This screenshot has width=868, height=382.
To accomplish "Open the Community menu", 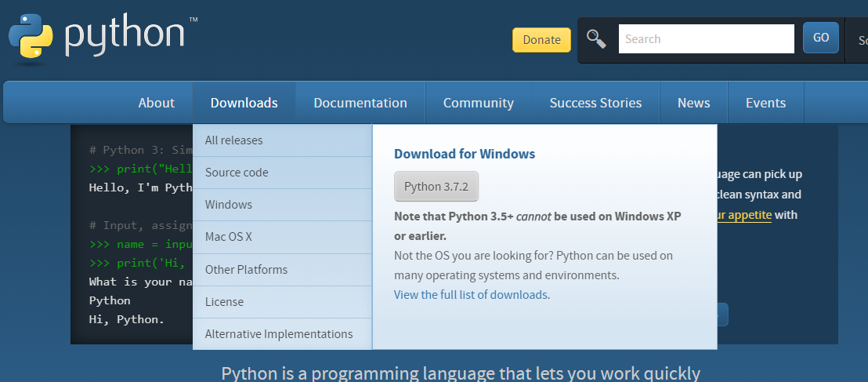I will (x=478, y=103).
